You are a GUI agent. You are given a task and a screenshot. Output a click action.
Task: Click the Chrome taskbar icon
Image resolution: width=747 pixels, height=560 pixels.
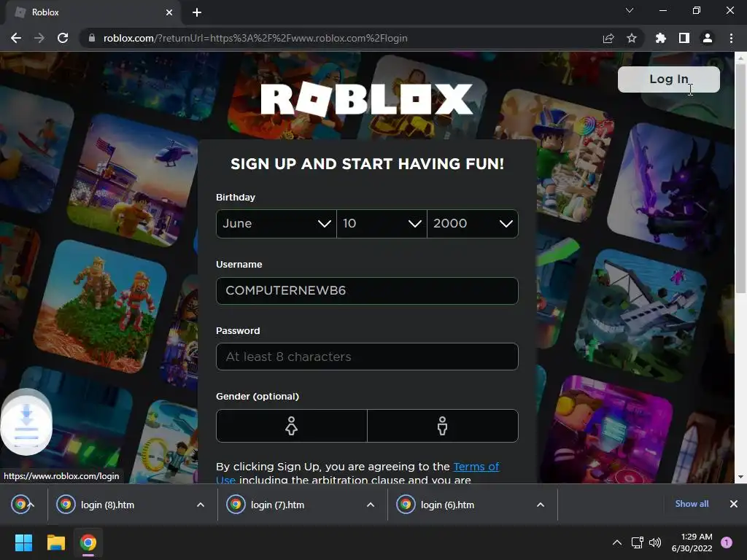88,542
